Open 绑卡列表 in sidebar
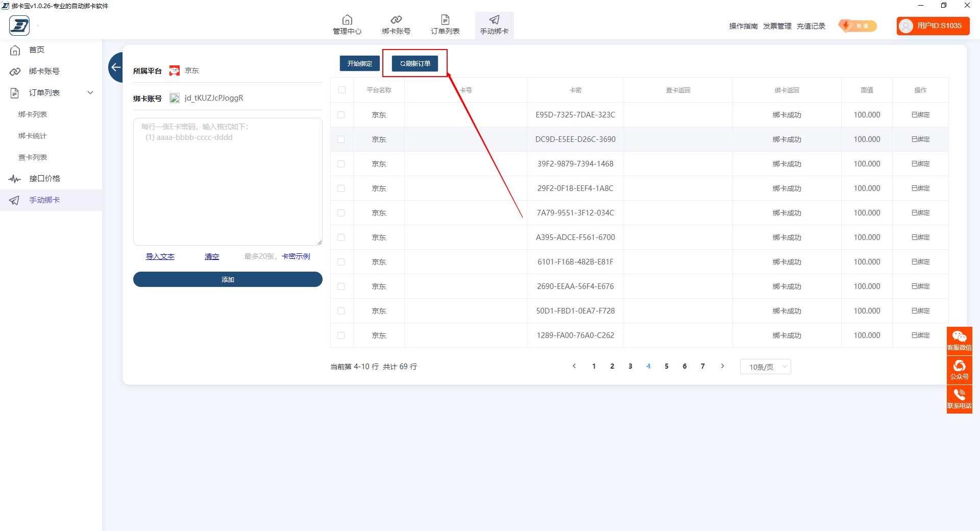 pyautogui.click(x=33, y=114)
